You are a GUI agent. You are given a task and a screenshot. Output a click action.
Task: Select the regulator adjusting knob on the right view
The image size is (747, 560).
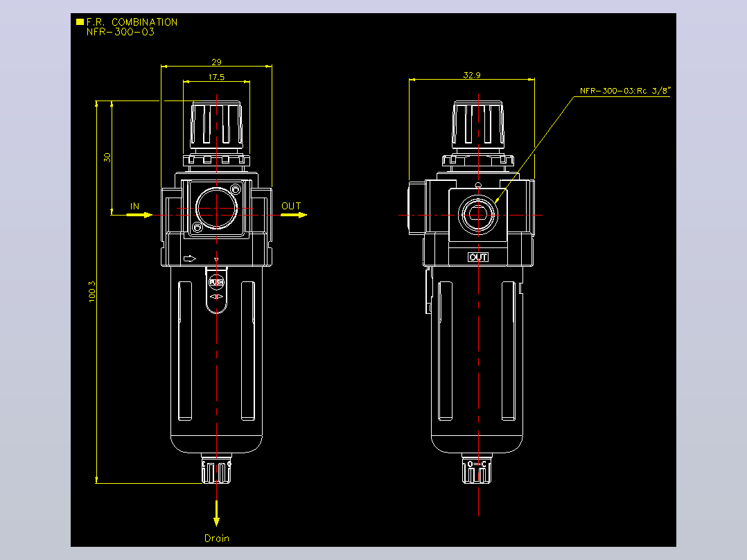(478, 124)
